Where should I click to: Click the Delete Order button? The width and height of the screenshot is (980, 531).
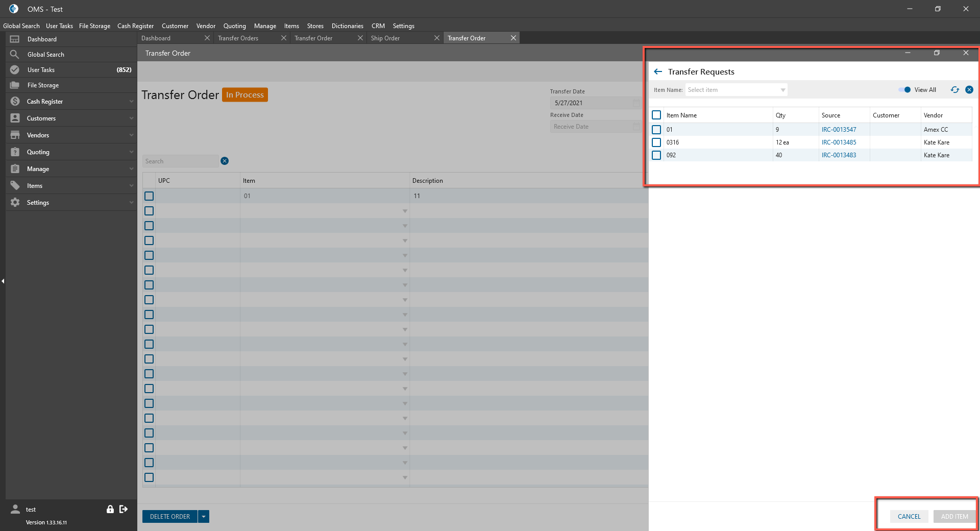click(x=170, y=517)
